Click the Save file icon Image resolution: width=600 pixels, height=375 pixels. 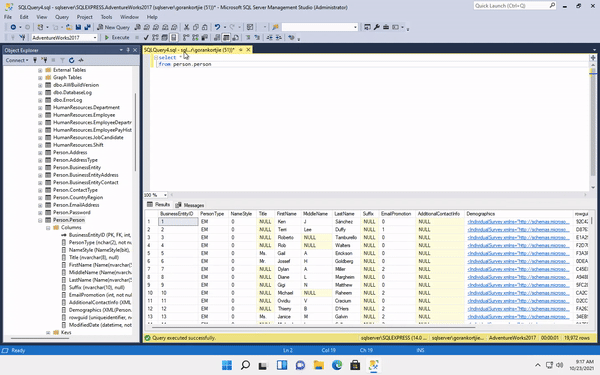pyautogui.click(x=78, y=27)
